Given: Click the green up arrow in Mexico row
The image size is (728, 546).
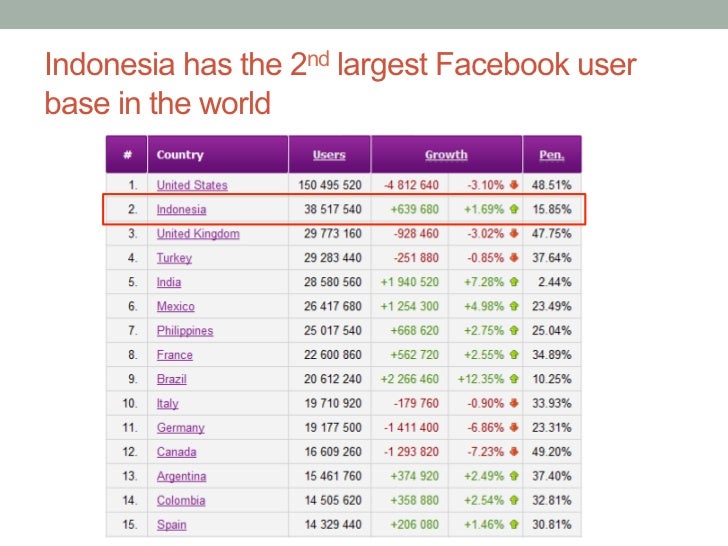Looking at the screenshot, I should click(514, 306).
